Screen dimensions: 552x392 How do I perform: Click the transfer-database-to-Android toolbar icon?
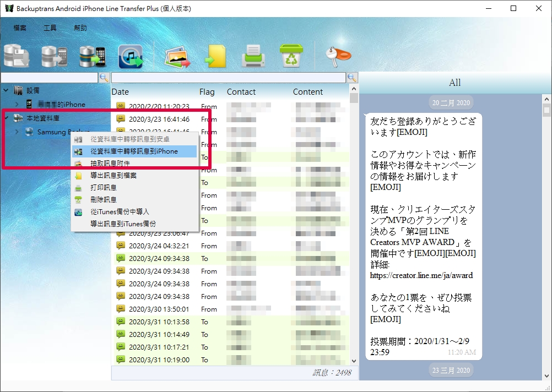tap(54, 56)
